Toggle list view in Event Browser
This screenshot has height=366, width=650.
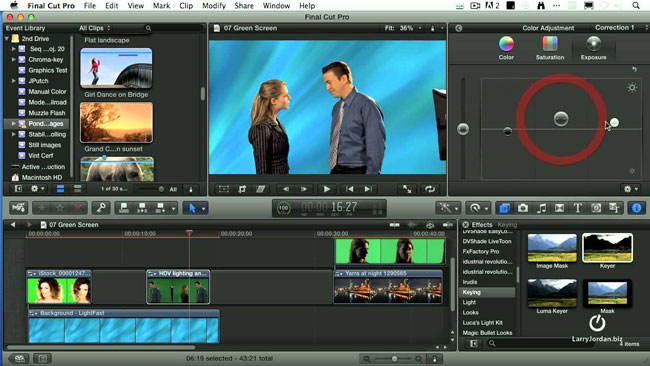[x=78, y=189]
